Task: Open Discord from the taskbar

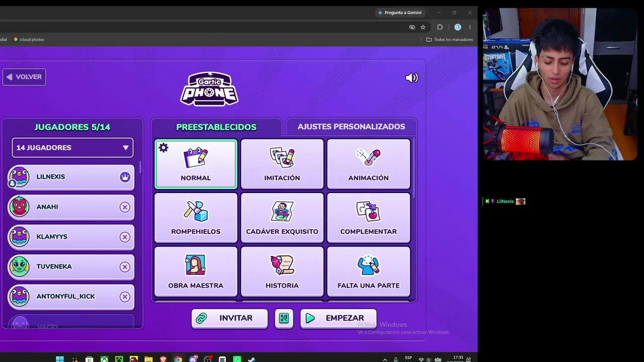Action: [x=193, y=359]
